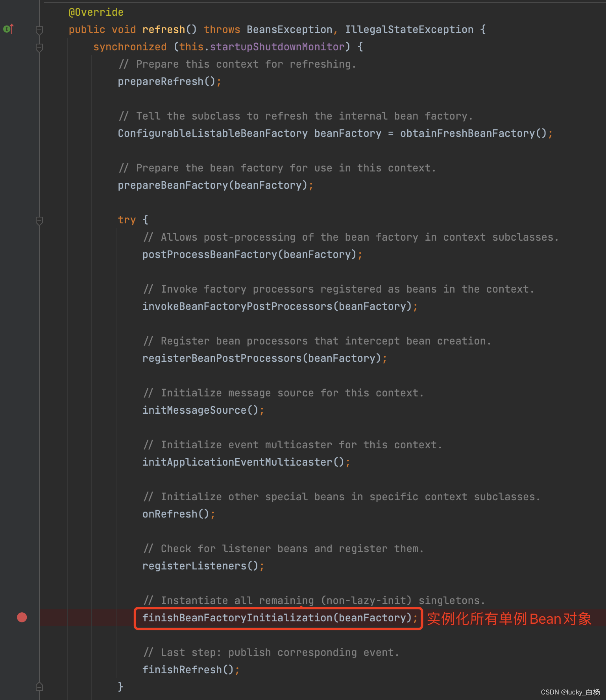This screenshot has width=606, height=700.
Task: Click the beanFactory variable declaration
Action: [x=348, y=133]
